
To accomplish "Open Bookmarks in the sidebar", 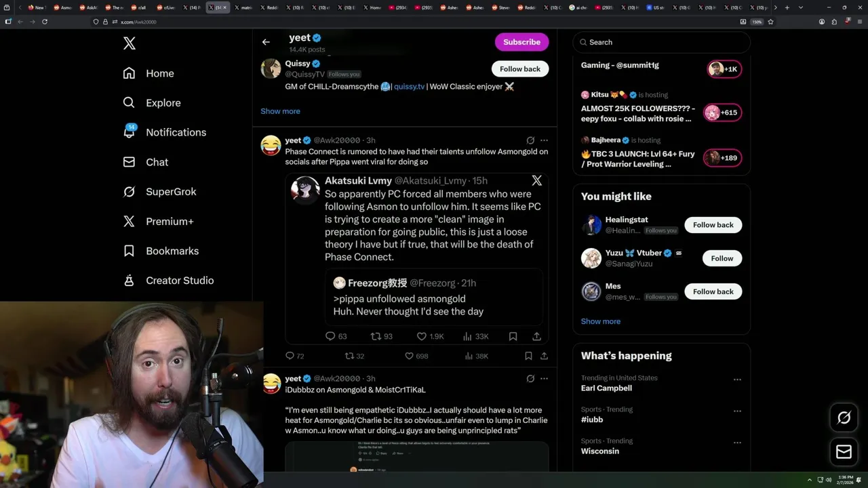I will coord(161,251).
